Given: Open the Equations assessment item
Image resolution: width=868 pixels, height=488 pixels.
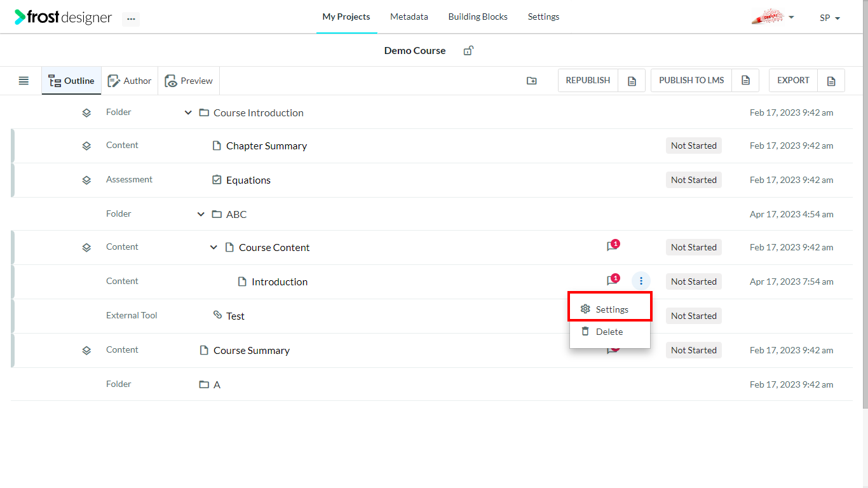Looking at the screenshot, I should point(248,180).
